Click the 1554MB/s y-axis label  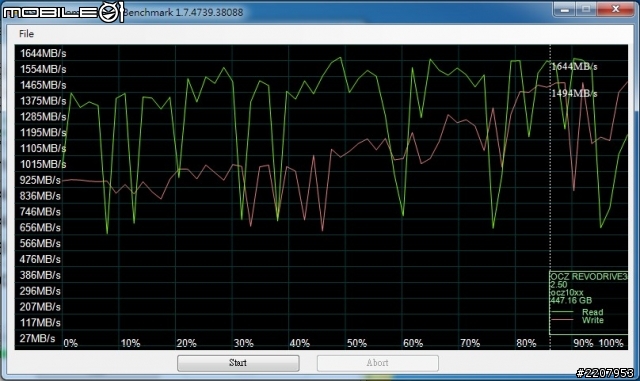coord(43,69)
